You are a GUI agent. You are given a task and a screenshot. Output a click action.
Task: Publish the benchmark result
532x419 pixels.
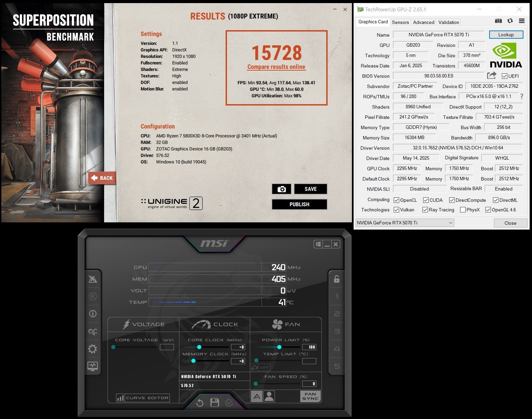[300, 204]
